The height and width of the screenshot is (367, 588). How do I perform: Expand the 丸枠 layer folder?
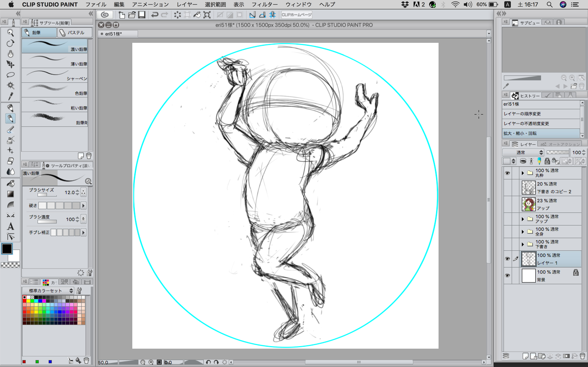(x=522, y=173)
